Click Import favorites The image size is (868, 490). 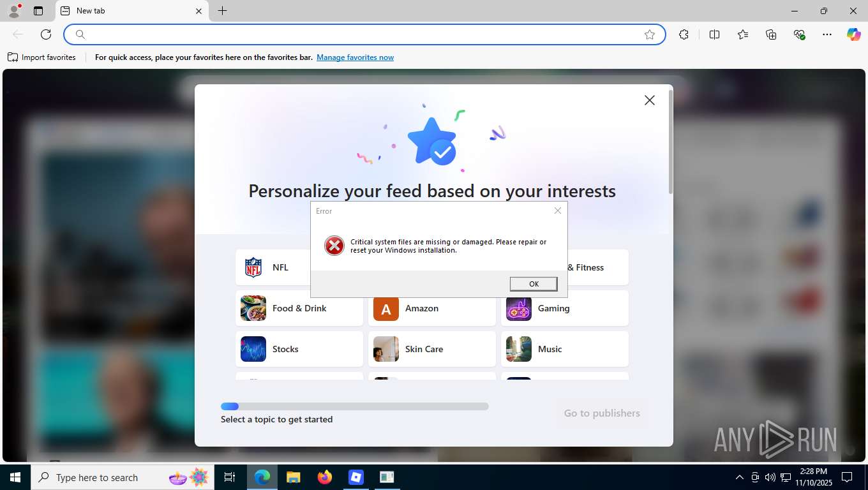pyautogui.click(x=41, y=57)
